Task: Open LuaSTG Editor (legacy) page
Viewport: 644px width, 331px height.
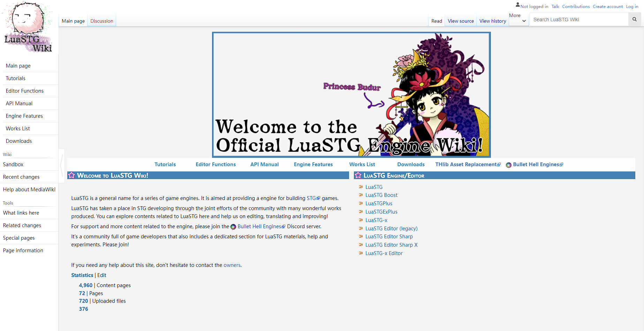Action: (x=392, y=229)
